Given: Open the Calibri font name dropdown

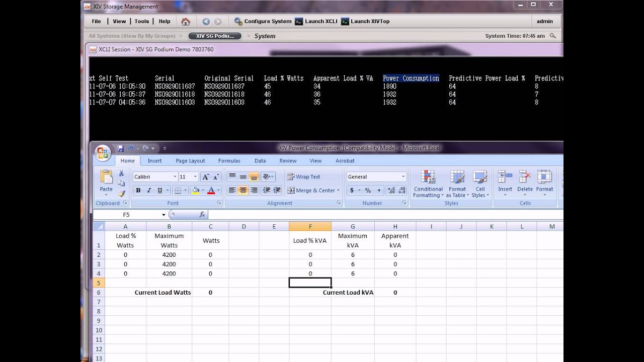Looking at the screenshot, I should coord(175,177).
